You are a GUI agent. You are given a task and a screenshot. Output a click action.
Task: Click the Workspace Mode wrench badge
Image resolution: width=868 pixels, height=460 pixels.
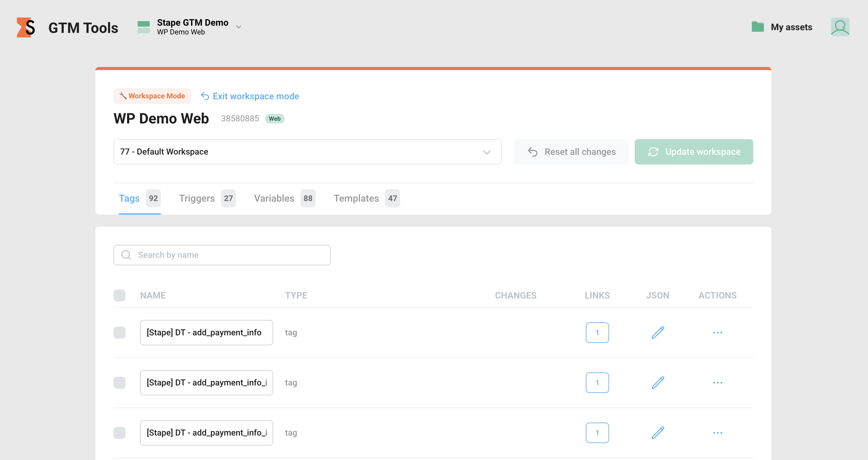[152, 96]
